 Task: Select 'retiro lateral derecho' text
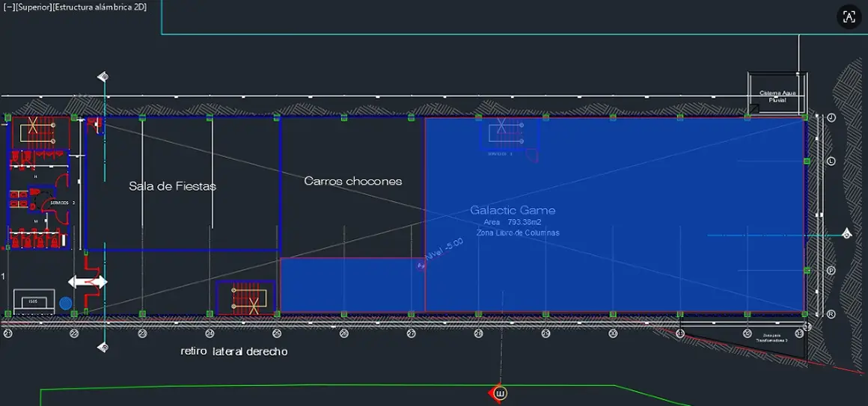pos(234,351)
